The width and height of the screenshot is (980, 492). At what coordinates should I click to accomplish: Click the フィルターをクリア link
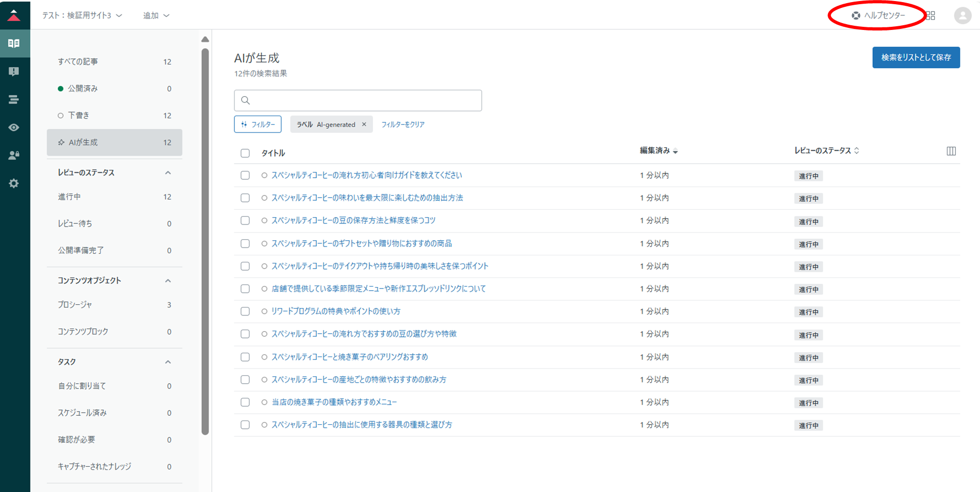[x=403, y=125]
